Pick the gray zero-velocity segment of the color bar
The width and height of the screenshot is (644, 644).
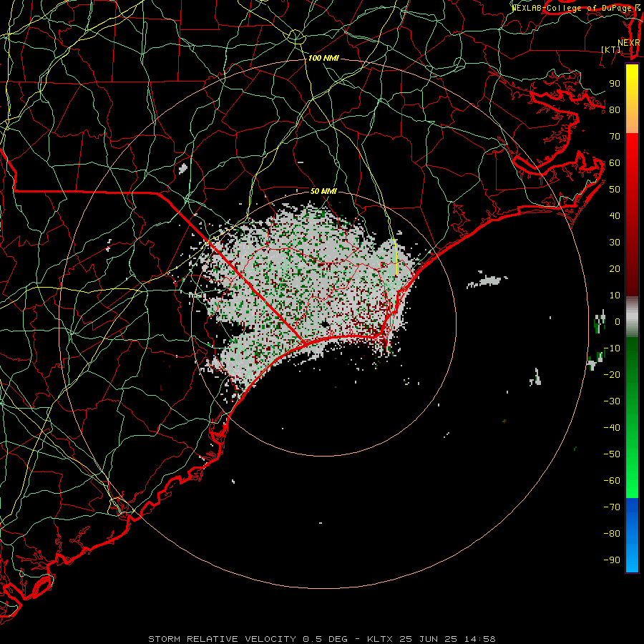632,317
